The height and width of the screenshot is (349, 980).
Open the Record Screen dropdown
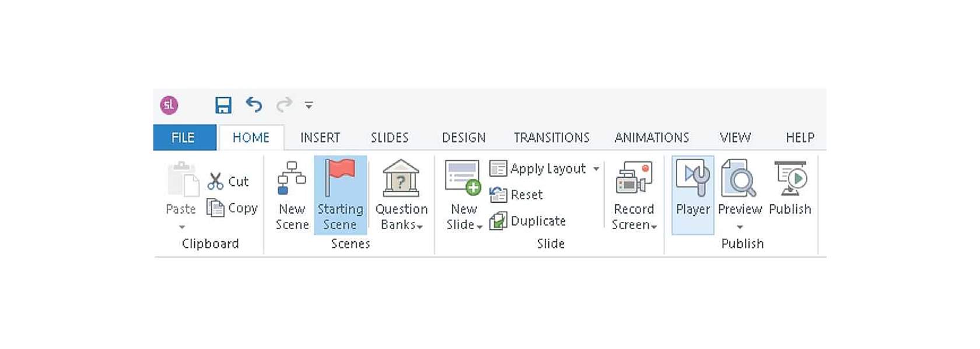(634, 195)
